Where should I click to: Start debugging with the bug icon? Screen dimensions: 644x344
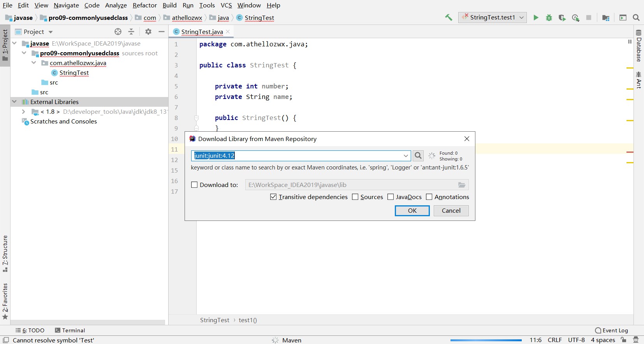(x=549, y=18)
